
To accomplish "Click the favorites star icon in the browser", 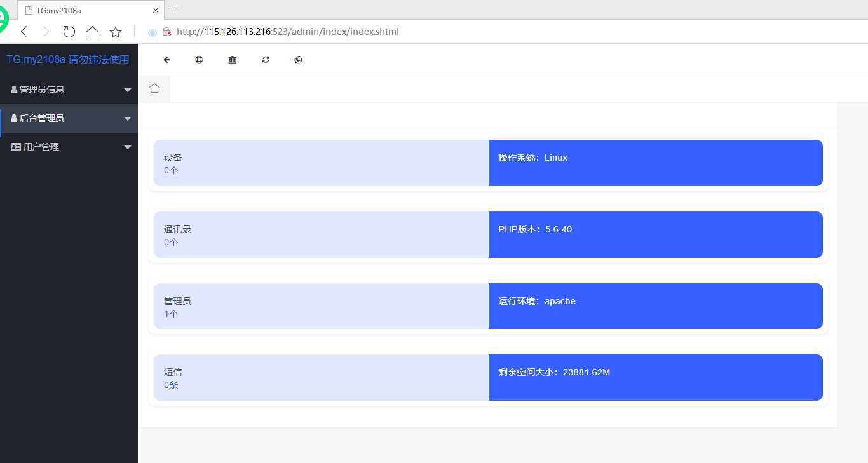I will click(x=115, y=31).
